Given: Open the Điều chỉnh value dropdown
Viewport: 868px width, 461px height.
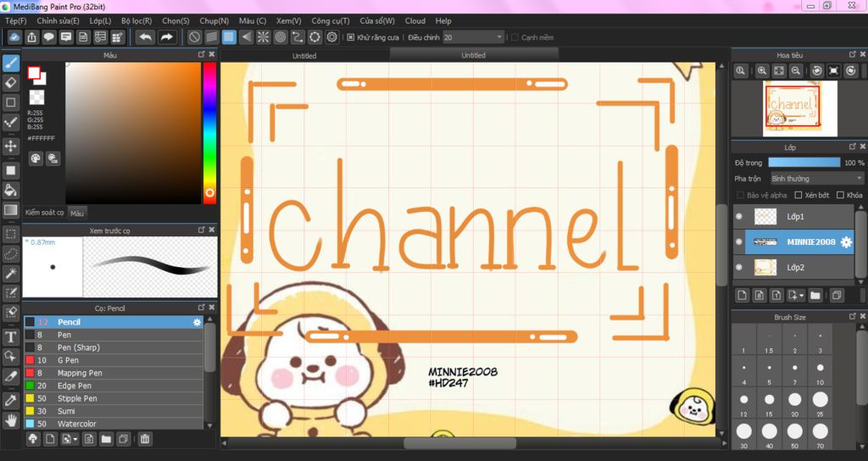Looking at the screenshot, I should [x=473, y=37].
